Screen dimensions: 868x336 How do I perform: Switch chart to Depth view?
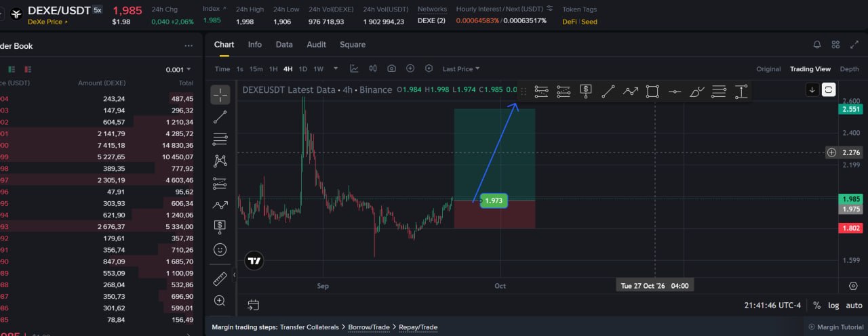tap(849, 69)
